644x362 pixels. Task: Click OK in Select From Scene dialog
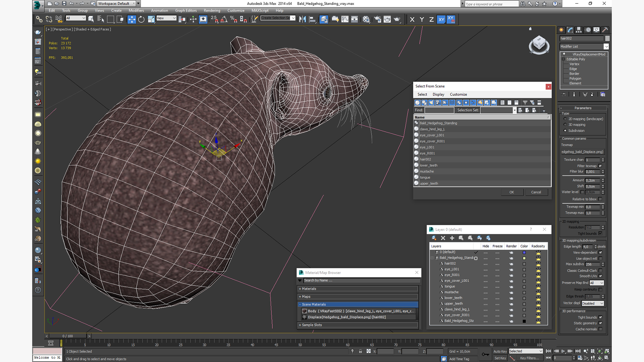512,192
